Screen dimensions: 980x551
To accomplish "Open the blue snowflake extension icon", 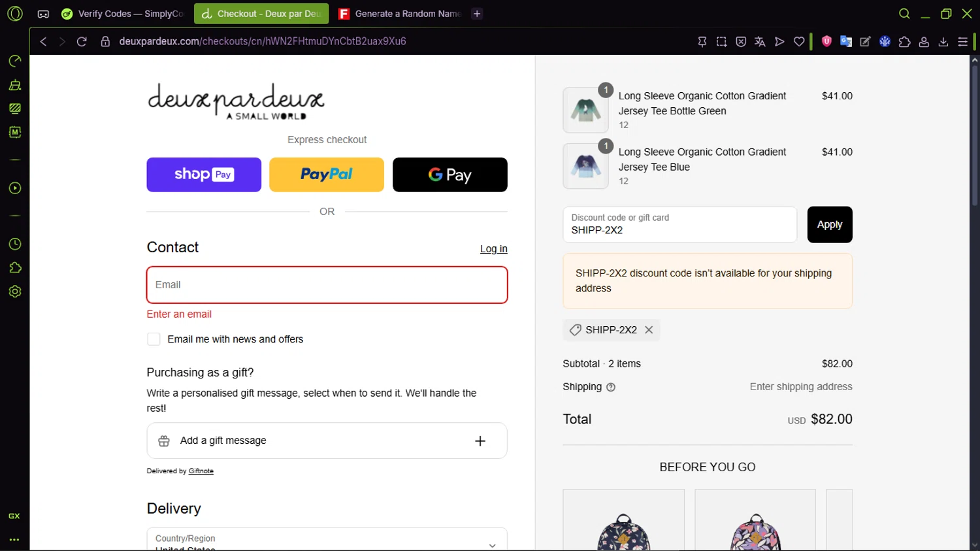I will pos(885,41).
